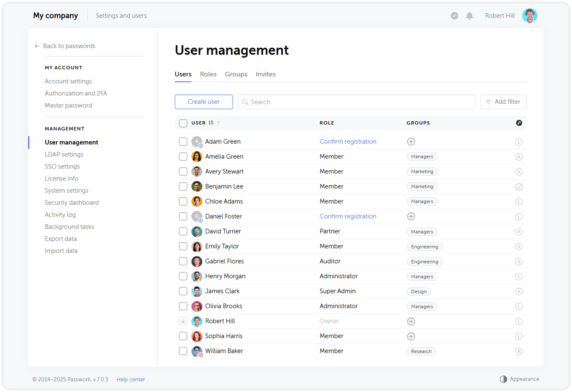Click the L auth icon in Chloe Adams row

point(519,202)
